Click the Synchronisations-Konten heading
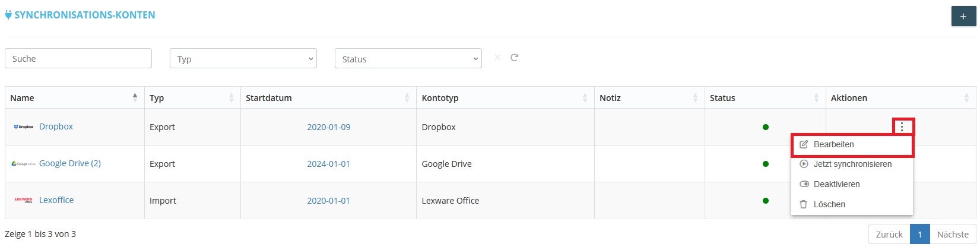 (85, 15)
